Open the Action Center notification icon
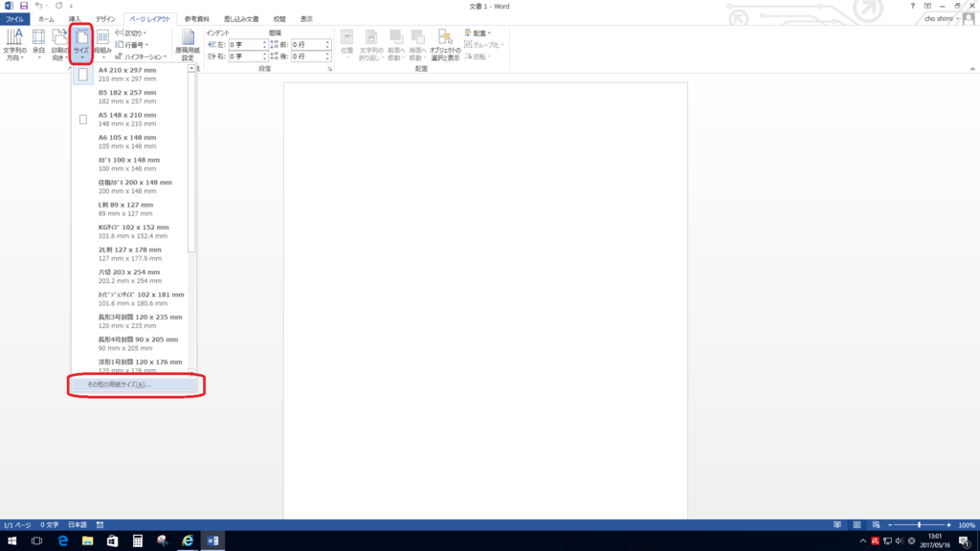This screenshot has height=551, width=980. [965, 541]
